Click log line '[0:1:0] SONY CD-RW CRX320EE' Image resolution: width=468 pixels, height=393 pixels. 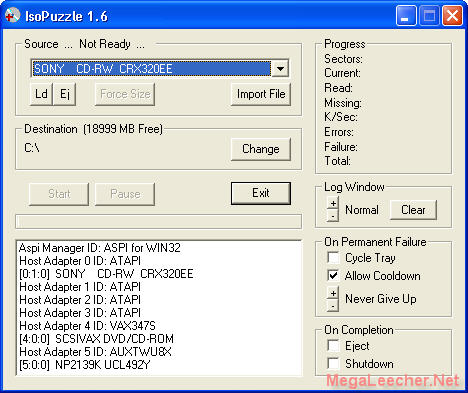tap(106, 274)
